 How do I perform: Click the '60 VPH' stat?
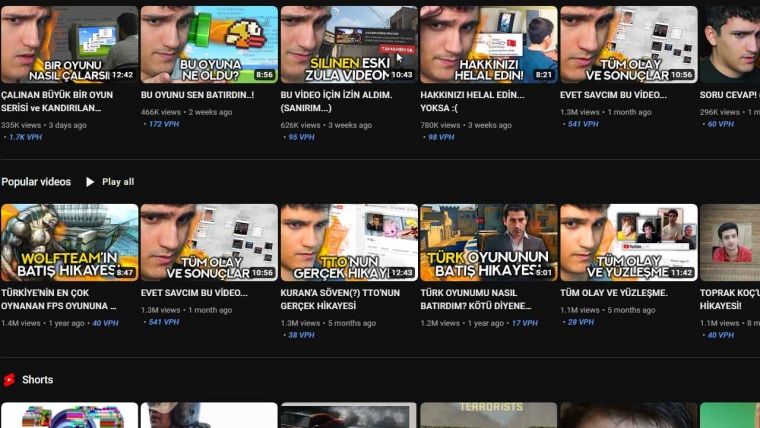721,124
